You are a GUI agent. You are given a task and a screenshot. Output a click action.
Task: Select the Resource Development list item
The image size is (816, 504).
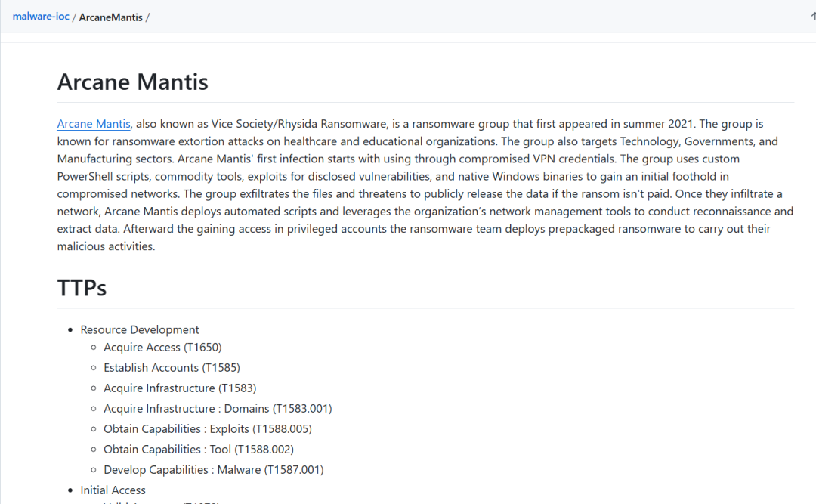(x=140, y=329)
